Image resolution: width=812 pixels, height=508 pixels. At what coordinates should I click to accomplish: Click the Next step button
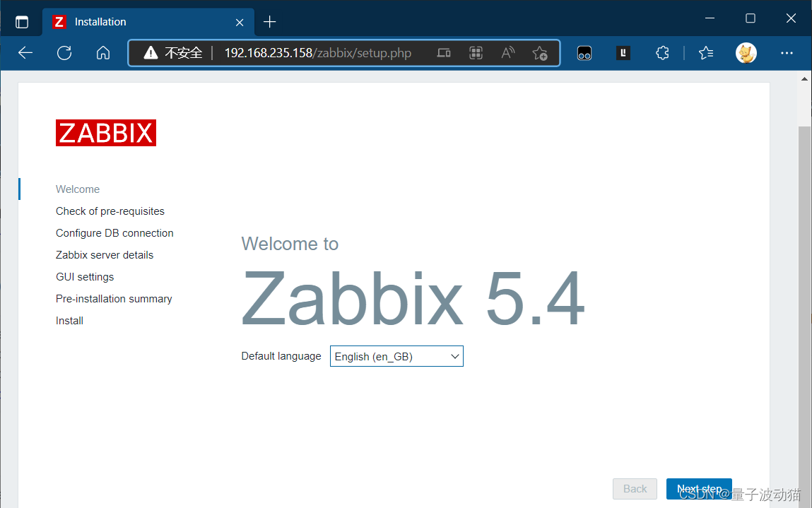point(699,489)
